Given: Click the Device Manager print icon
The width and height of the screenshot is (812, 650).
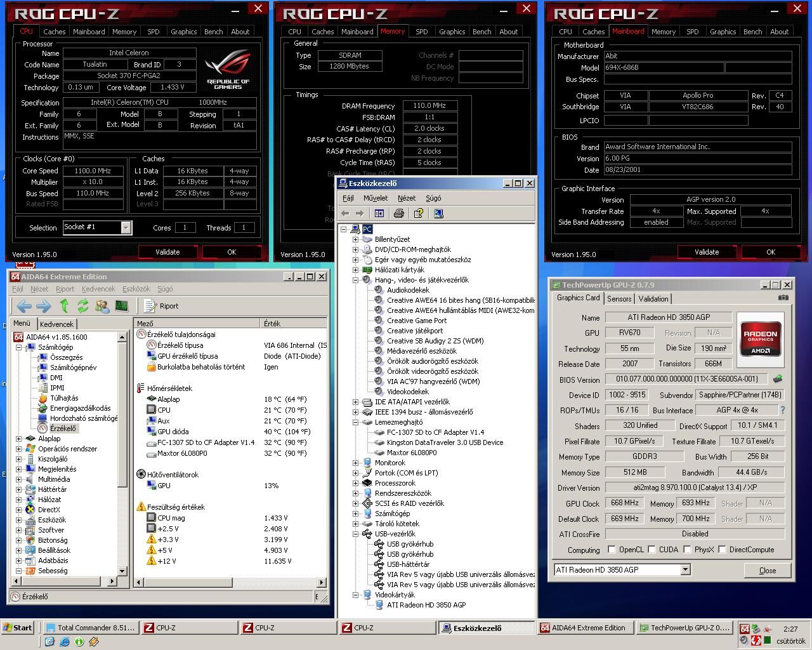Looking at the screenshot, I should click(x=399, y=213).
